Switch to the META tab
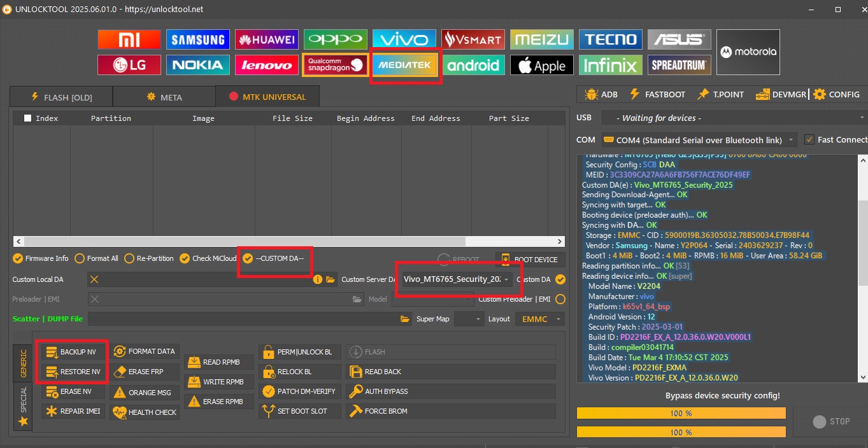The height and width of the screenshot is (448, 868). click(164, 97)
